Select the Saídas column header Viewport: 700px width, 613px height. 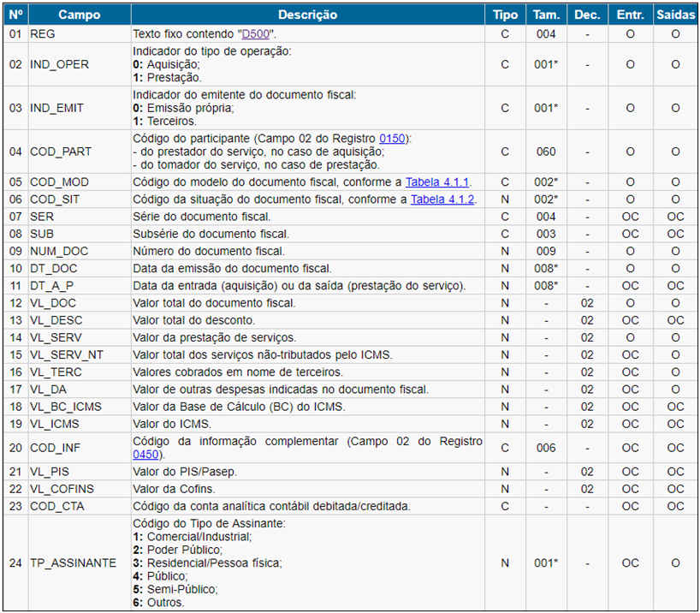[675, 15]
